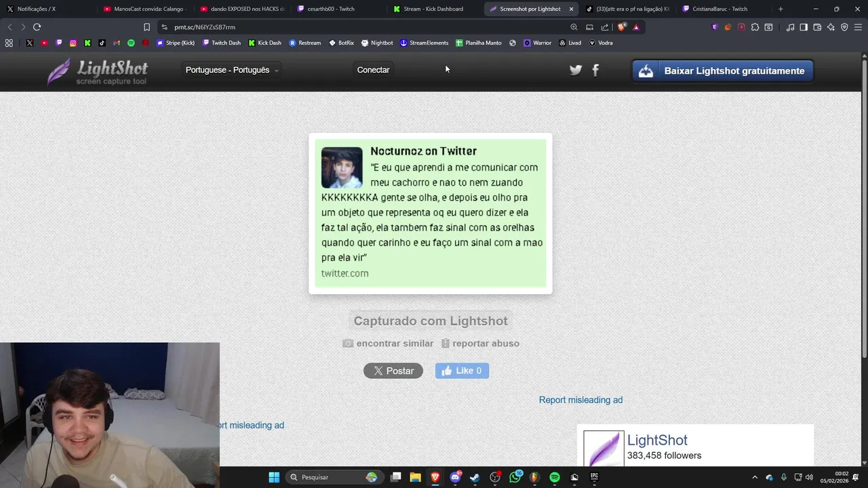Open the StreamElements bookmark
868x488 pixels.
click(425, 43)
